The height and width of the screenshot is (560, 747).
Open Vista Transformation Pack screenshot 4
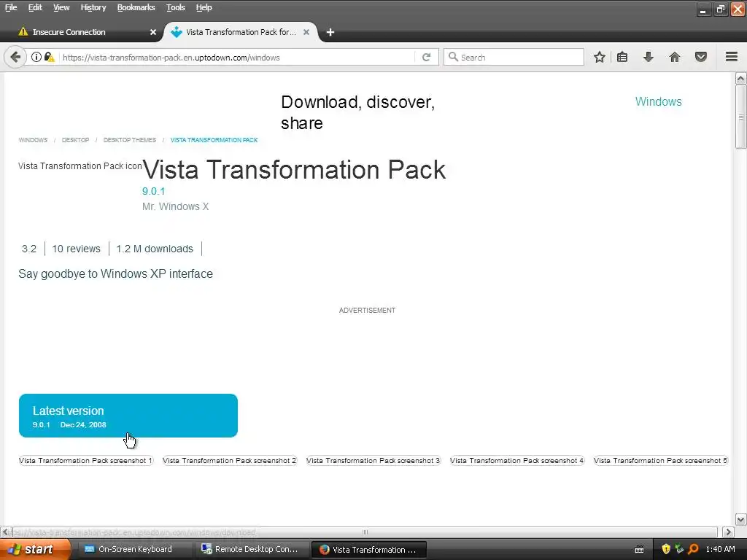tap(517, 461)
